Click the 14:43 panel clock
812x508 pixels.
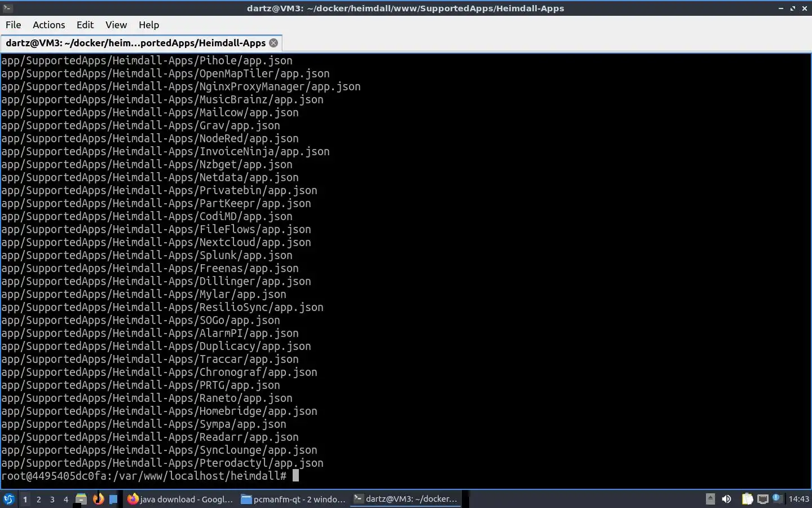(798, 499)
